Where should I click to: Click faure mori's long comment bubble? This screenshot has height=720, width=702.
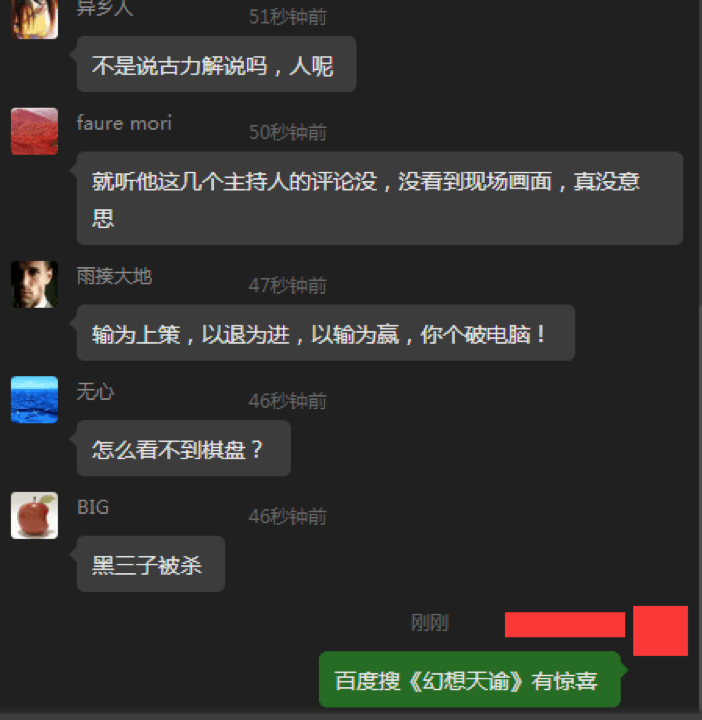[x=380, y=198]
